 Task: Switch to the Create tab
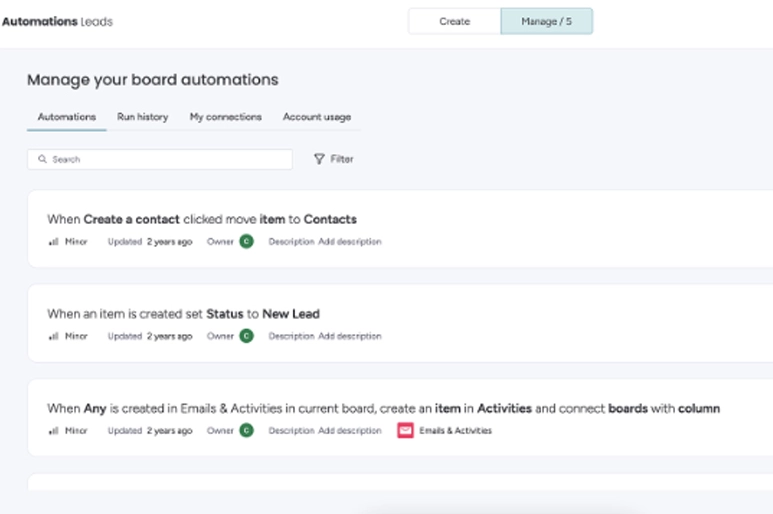point(454,21)
